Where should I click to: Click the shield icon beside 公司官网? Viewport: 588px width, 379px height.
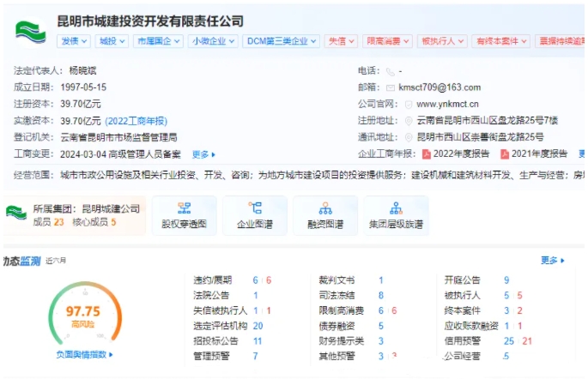(409, 105)
